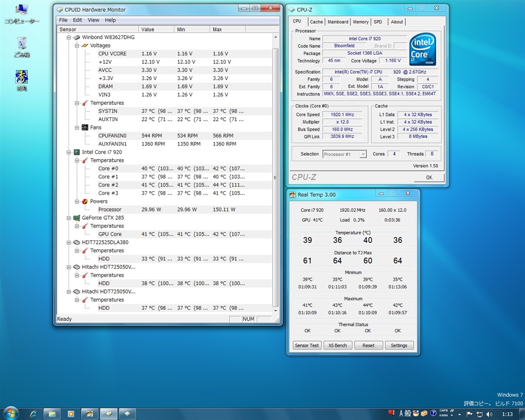525x420 pixels.
Task: Click the Min column header
Action: pyautogui.click(x=192, y=29)
